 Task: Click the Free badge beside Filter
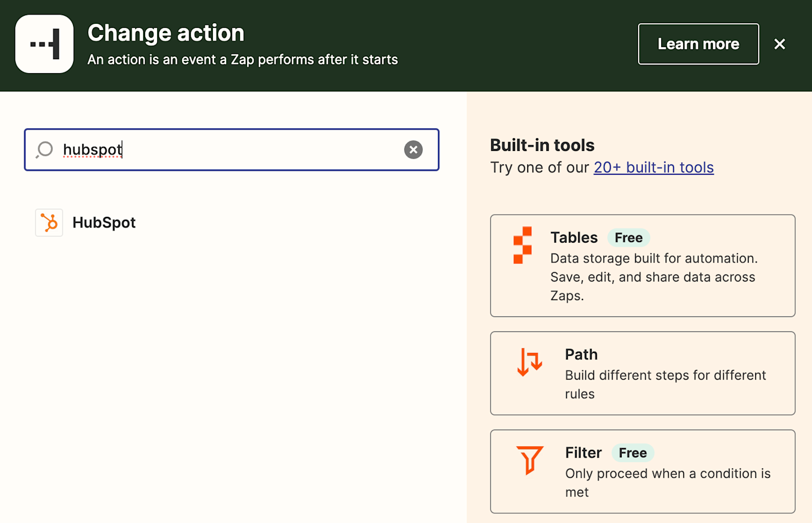633,453
